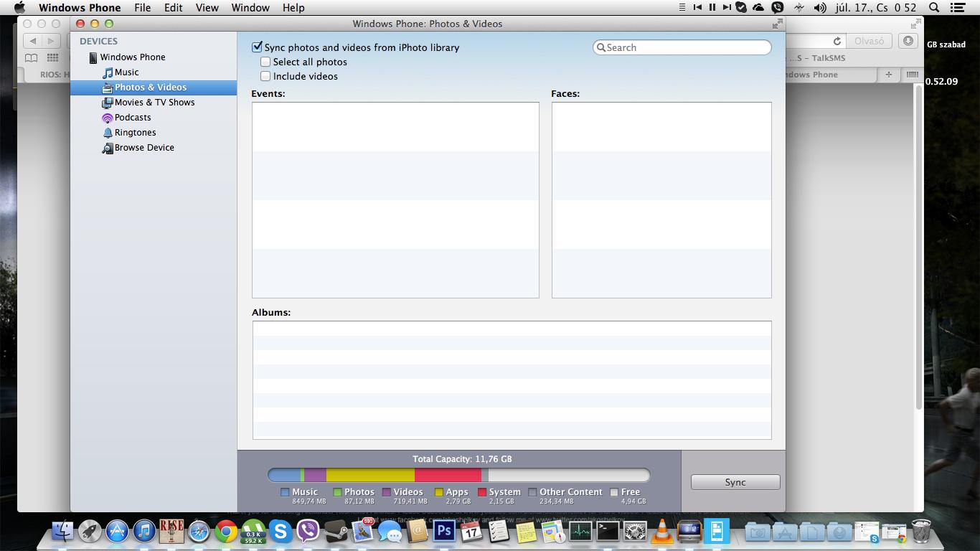Click the Free space legend swatch
This screenshot has height=551, width=980.
pos(614,492)
